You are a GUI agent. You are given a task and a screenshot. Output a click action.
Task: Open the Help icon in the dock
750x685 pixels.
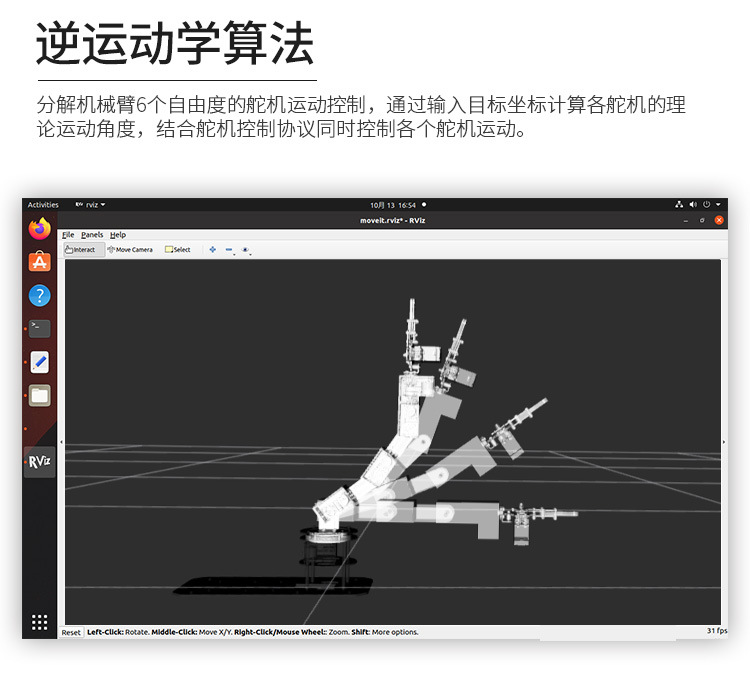[40, 295]
